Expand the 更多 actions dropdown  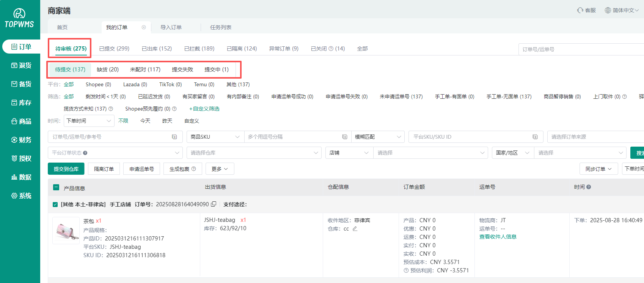pos(220,169)
